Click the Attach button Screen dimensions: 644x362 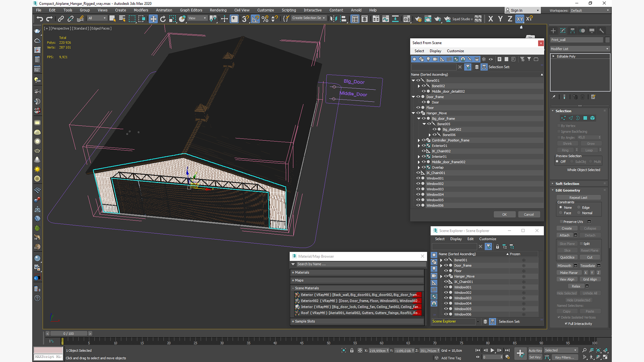[565, 235]
